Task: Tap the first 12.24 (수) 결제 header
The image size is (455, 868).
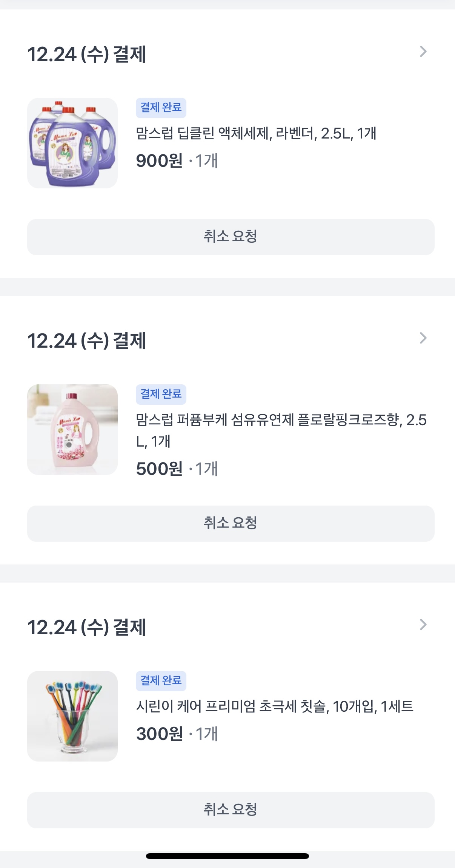Action: [x=87, y=54]
